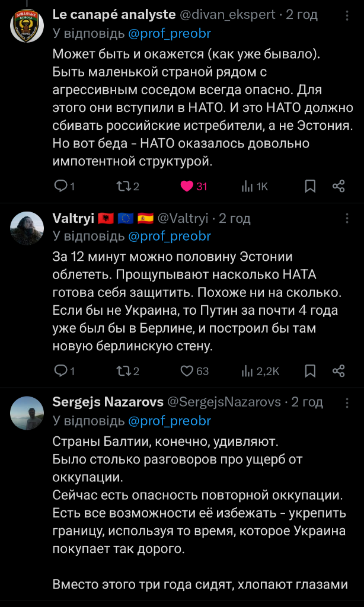Open more options for Valtryi's tweet

(x=347, y=219)
